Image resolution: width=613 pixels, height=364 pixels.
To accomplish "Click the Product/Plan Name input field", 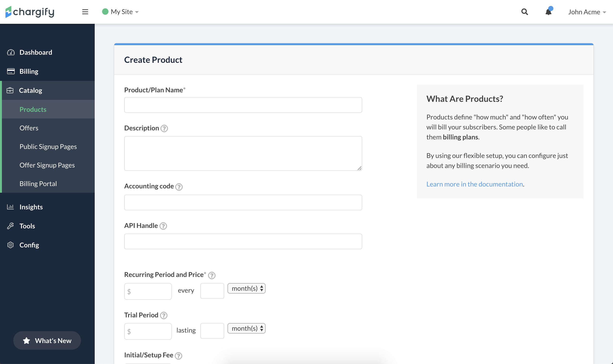I will [243, 105].
